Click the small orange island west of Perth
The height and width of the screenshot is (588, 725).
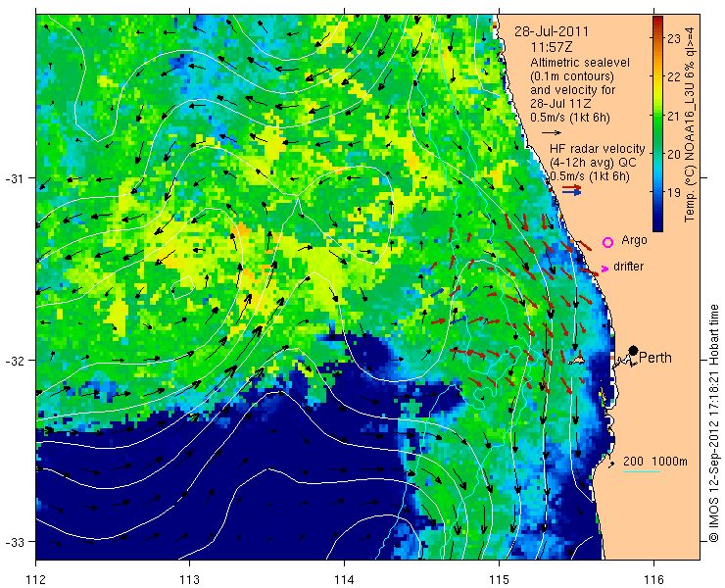coord(577,360)
